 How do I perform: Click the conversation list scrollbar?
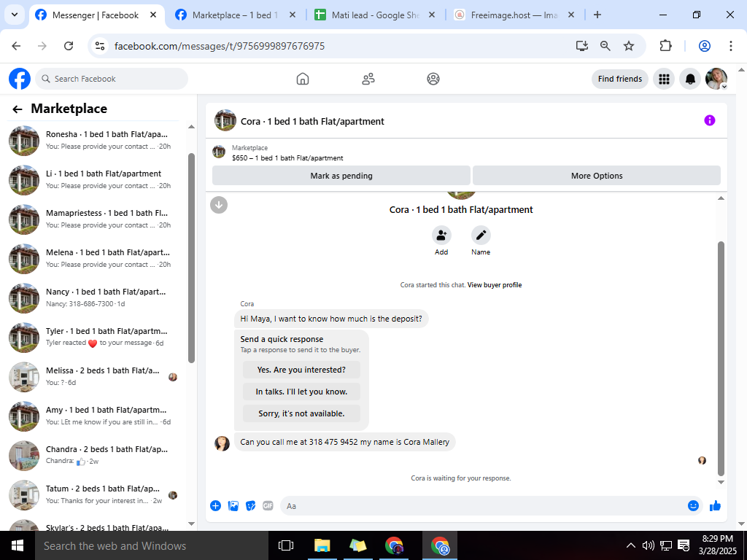click(x=192, y=258)
